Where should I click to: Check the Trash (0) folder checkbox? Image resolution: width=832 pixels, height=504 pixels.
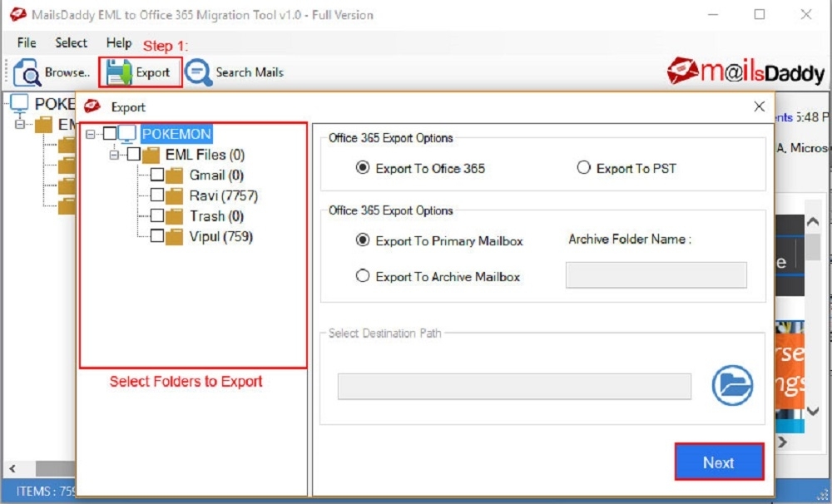click(x=157, y=215)
